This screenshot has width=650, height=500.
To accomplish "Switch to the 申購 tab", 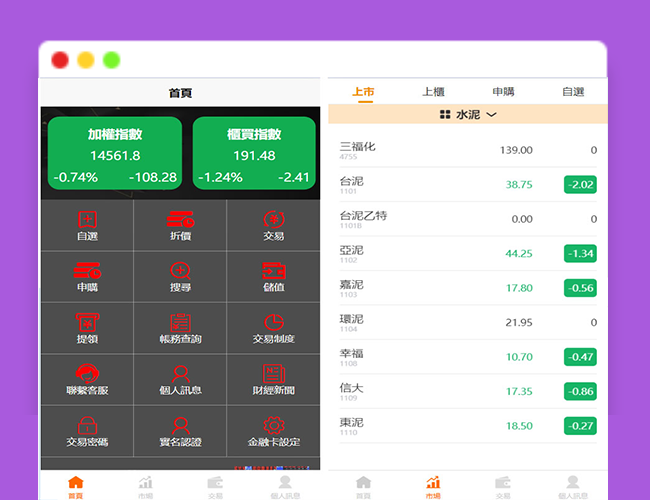I will (503, 92).
